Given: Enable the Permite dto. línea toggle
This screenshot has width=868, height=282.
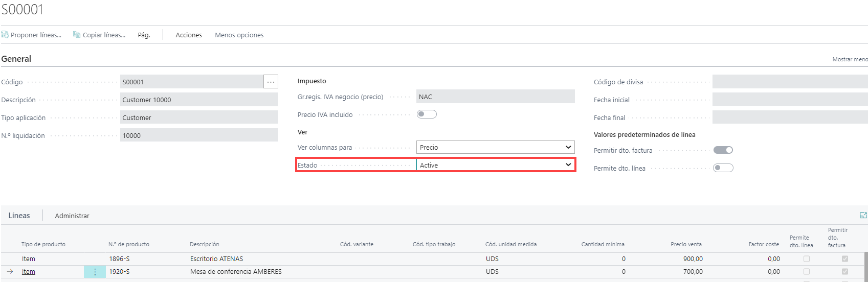Looking at the screenshot, I should (x=723, y=168).
